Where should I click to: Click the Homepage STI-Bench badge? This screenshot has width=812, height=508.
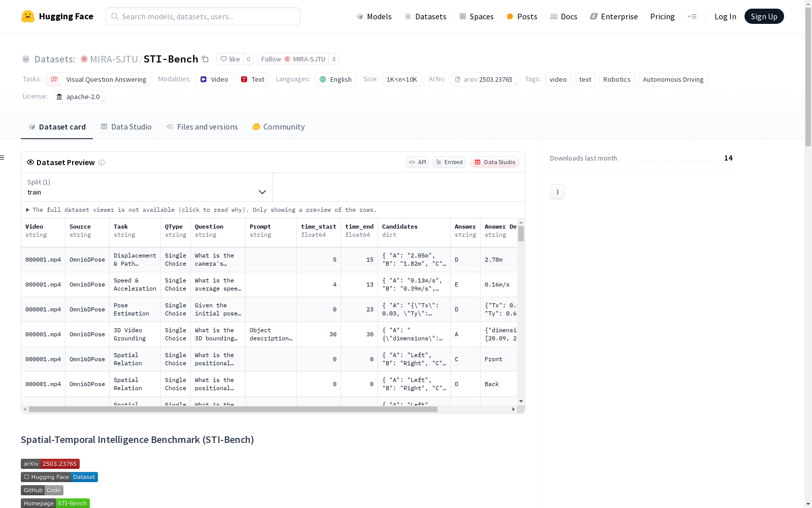coord(55,503)
